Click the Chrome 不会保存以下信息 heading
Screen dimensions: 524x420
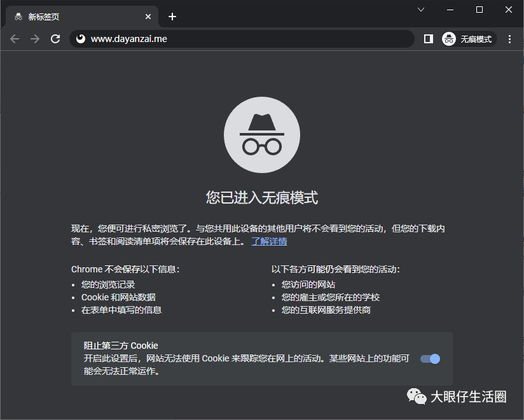tap(125, 269)
